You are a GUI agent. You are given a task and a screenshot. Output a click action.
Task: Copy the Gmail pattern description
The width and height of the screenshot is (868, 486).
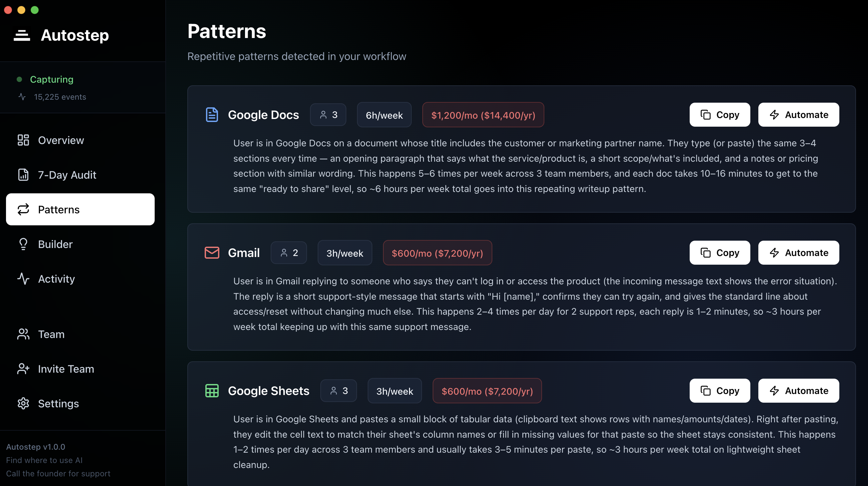pyautogui.click(x=719, y=253)
